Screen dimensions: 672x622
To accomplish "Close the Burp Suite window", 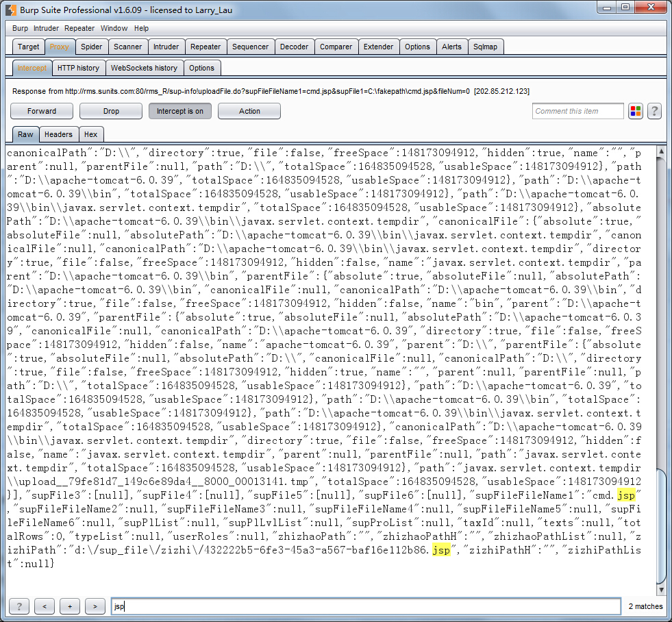I will pyautogui.click(x=651, y=8).
